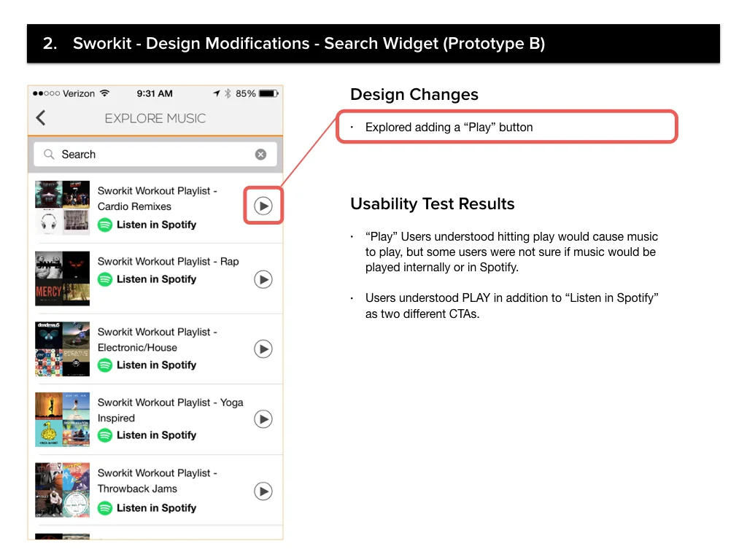Click the location arrow icon in status bar
This screenshot has height=560, width=747.
[x=216, y=93]
